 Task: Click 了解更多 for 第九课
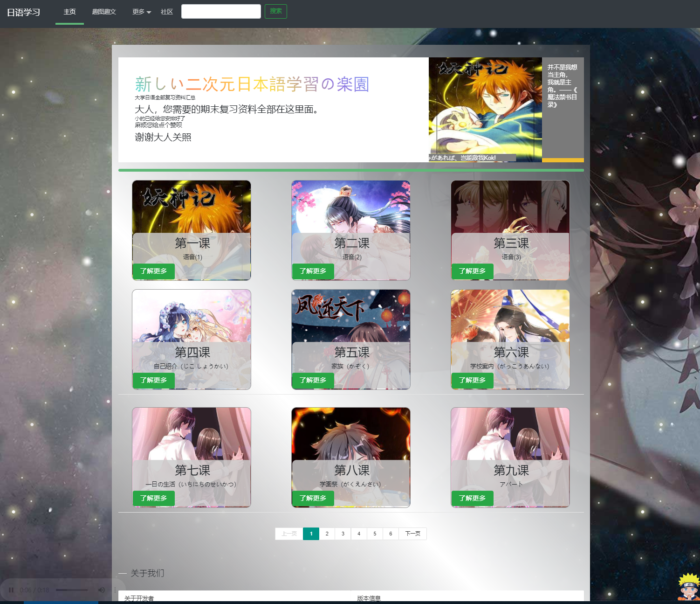pyautogui.click(x=473, y=499)
